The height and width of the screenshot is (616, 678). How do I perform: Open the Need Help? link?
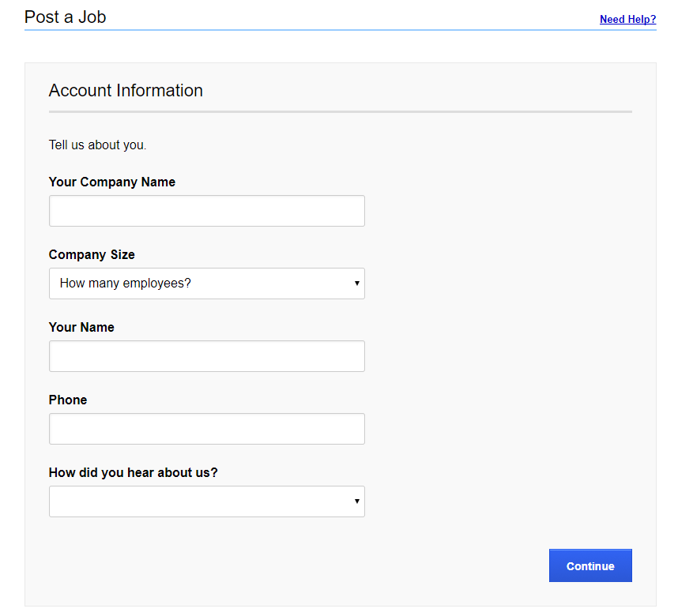[x=627, y=19]
